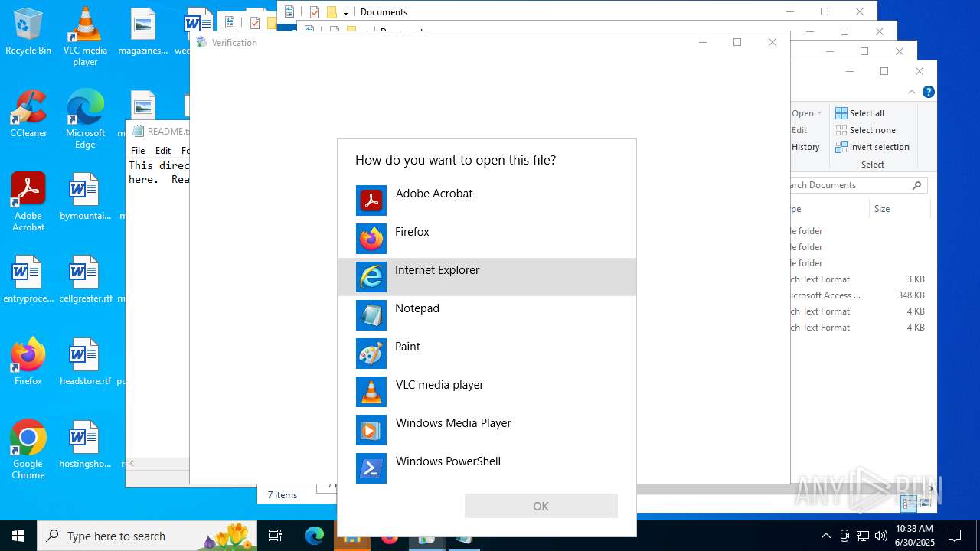Screen dimensions: 980x551
Task: Switch Explorer to large icons view icon
Action: (926, 503)
